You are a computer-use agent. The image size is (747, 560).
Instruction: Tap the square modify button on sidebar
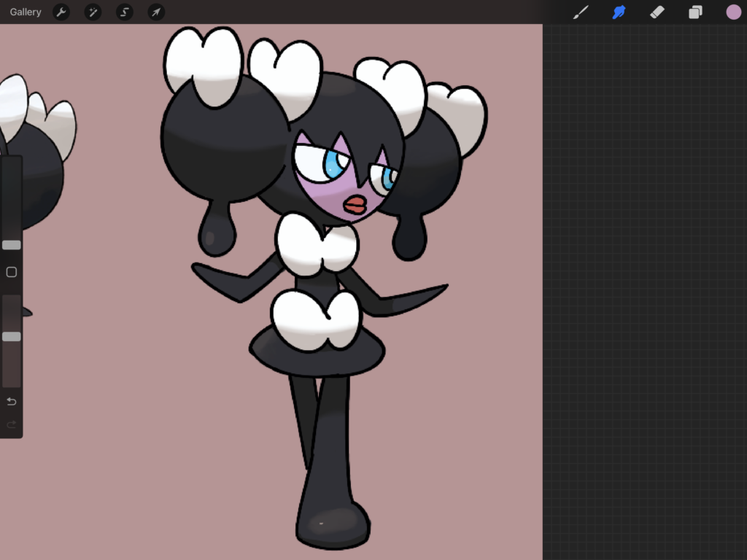click(x=12, y=272)
